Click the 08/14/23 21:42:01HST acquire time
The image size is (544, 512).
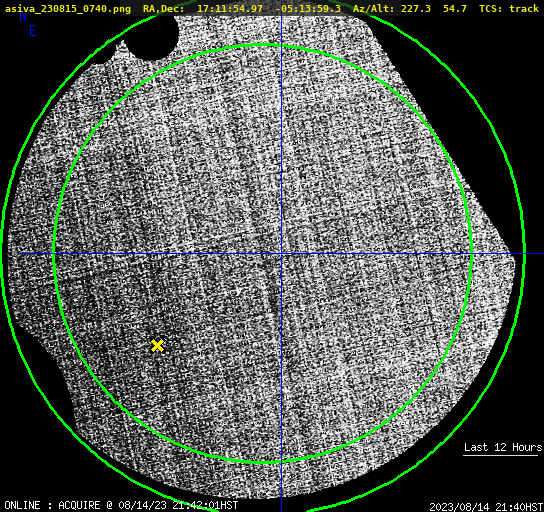tap(178, 505)
